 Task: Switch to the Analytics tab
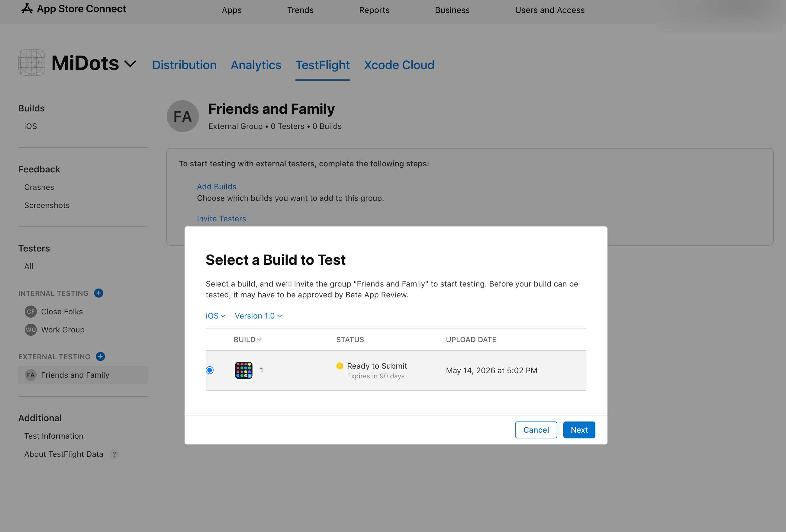(256, 65)
